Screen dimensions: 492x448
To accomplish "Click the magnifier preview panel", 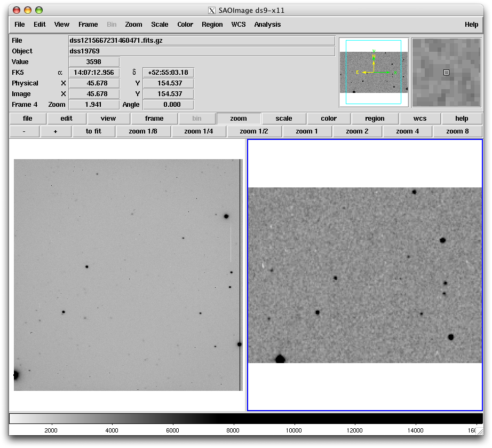I will click(447, 72).
